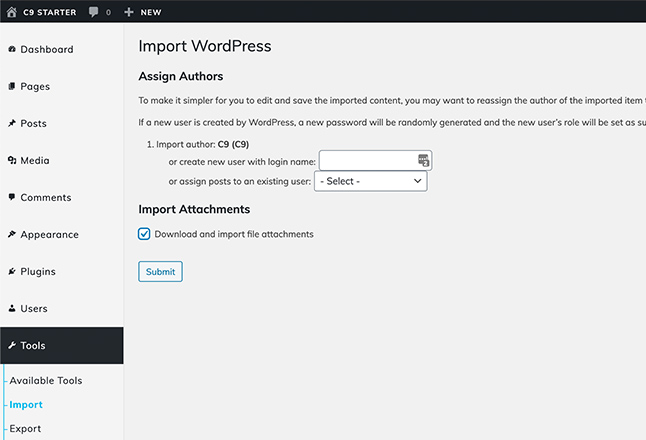
Task: Go to Pages menu item
Action: [x=35, y=87]
